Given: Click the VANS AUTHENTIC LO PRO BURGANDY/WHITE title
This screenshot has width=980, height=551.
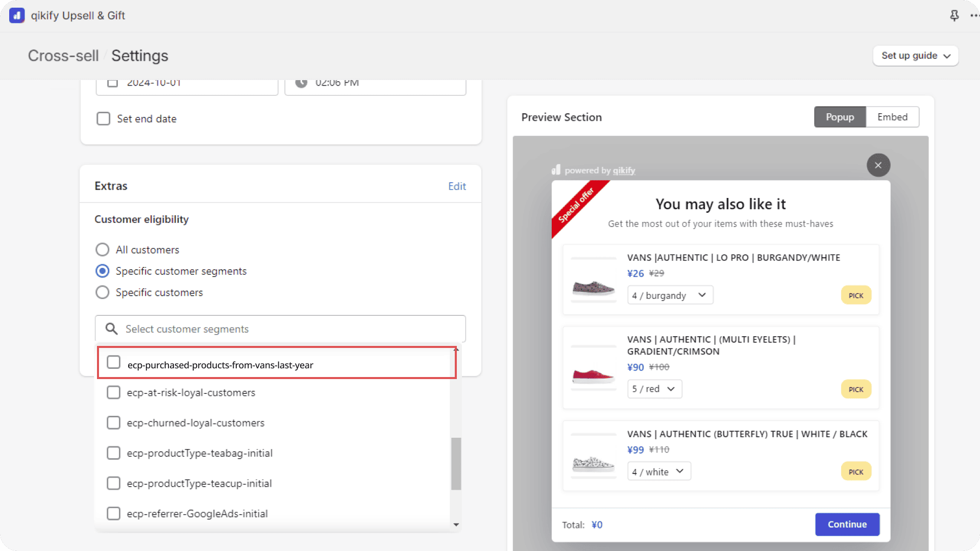Looking at the screenshot, I should point(733,258).
